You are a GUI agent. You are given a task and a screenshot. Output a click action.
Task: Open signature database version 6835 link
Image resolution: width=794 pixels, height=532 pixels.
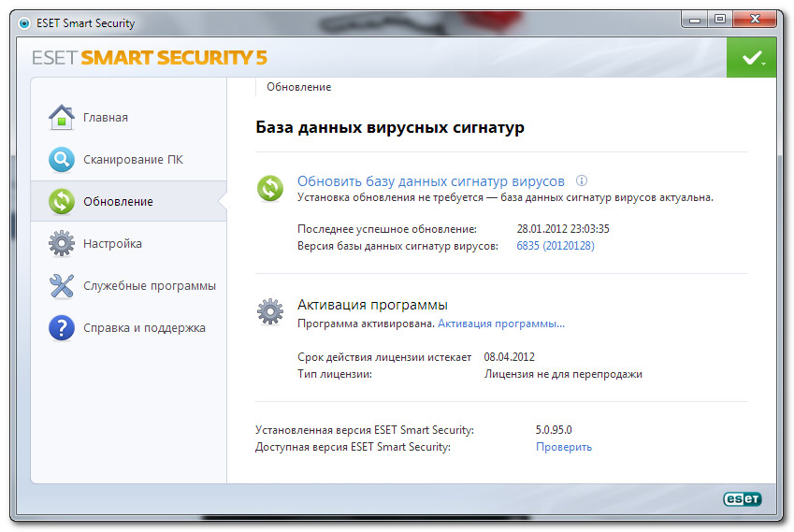[556, 246]
